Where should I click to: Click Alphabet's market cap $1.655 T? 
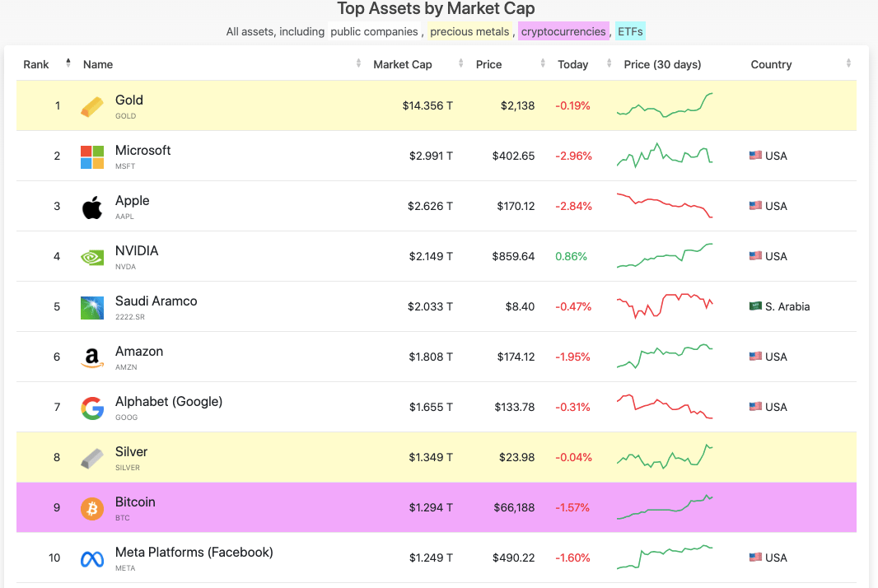[x=431, y=407]
